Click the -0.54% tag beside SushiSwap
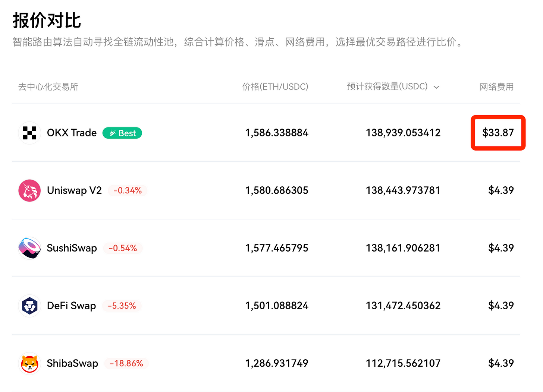This screenshot has height=392, width=543. (x=123, y=248)
